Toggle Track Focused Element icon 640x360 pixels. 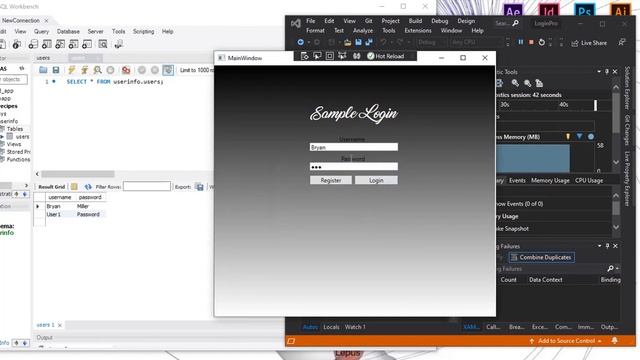pyautogui.click(x=342, y=56)
